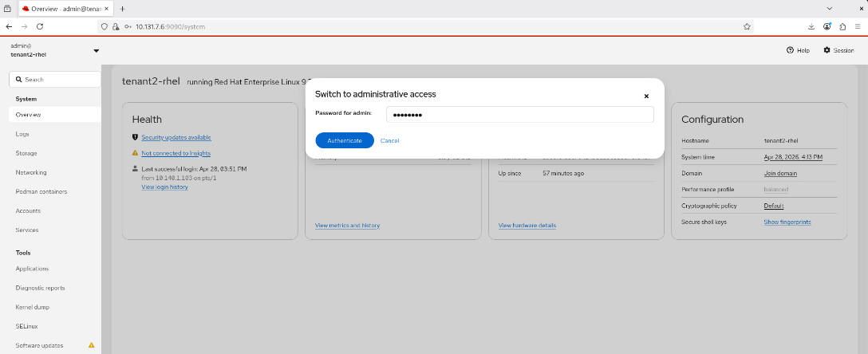
Task: Open Diagnostic reports
Action: tap(40, 288)
